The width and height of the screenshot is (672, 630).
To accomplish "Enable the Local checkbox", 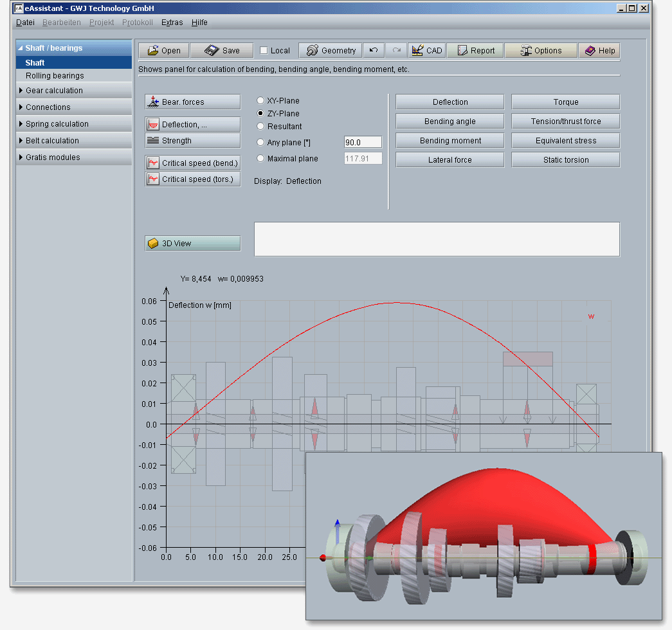I will tap(264, 51).
